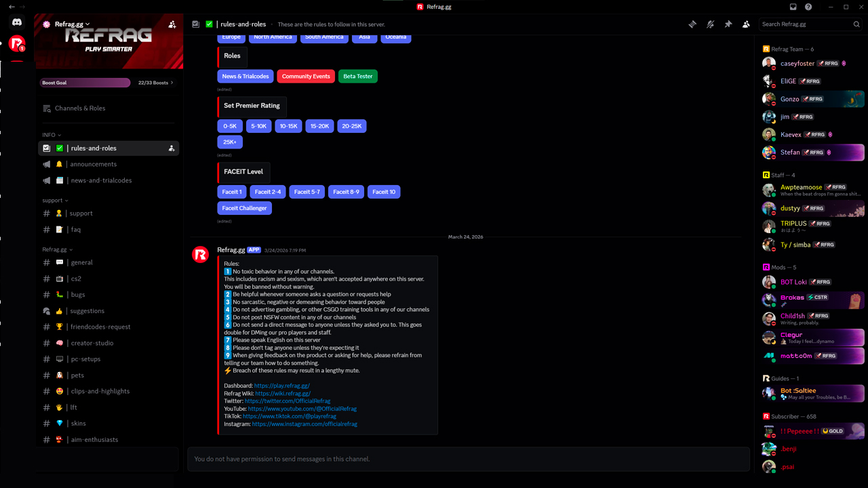Toggle the Community Events role

tap(306, 77)
